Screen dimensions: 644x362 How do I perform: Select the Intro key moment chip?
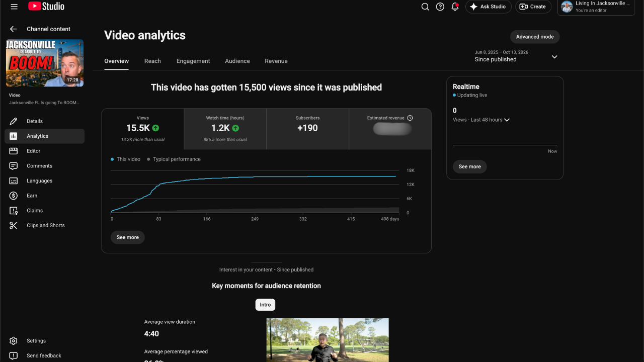(265, 305)
